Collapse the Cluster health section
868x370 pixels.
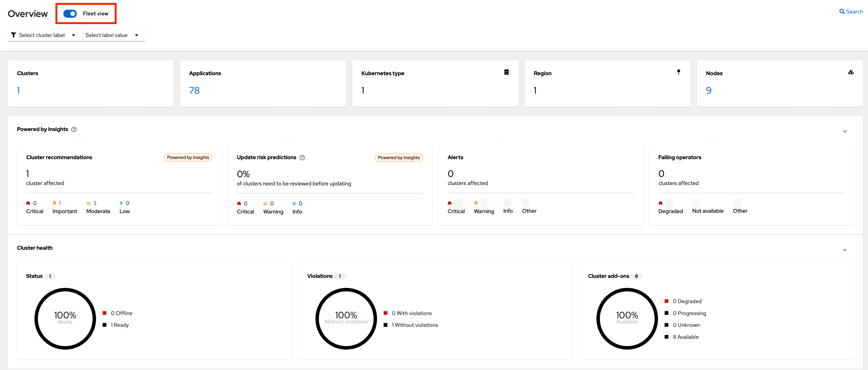pyautogui.click(x=845, y=250)
